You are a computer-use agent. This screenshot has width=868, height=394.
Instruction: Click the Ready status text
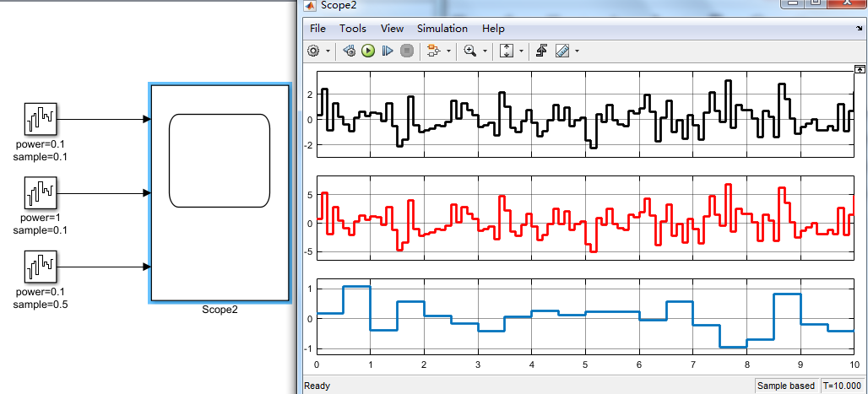317,386
